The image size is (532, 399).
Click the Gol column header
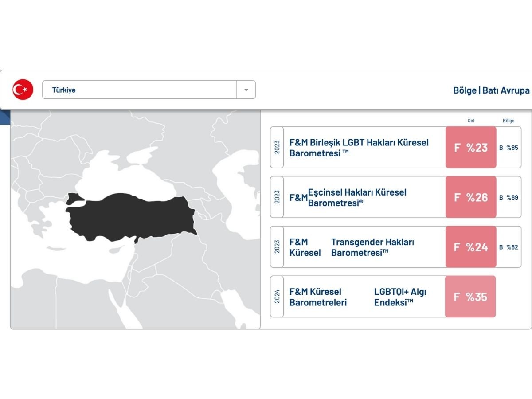pos(471,121)
